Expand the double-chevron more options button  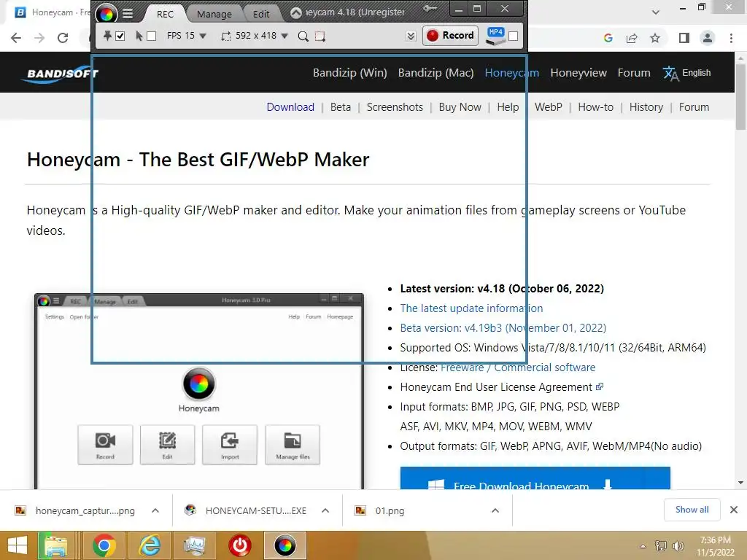(x=411, y=36)
